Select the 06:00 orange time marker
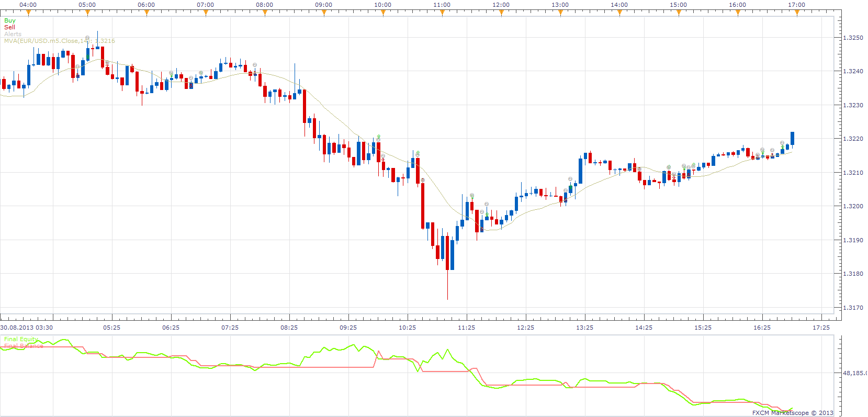The height and width of the screenshot is (417, 868). point(146,13)
